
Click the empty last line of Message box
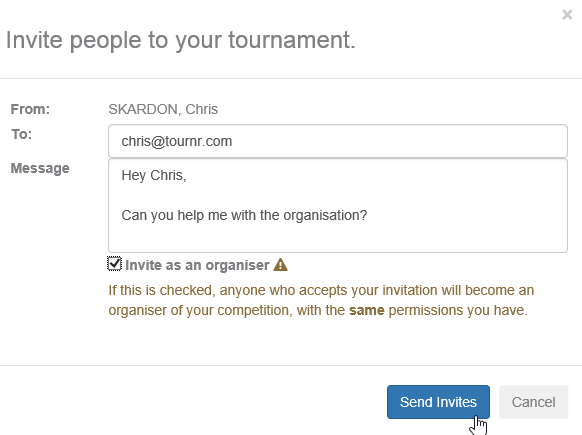(x=338, y=235)
